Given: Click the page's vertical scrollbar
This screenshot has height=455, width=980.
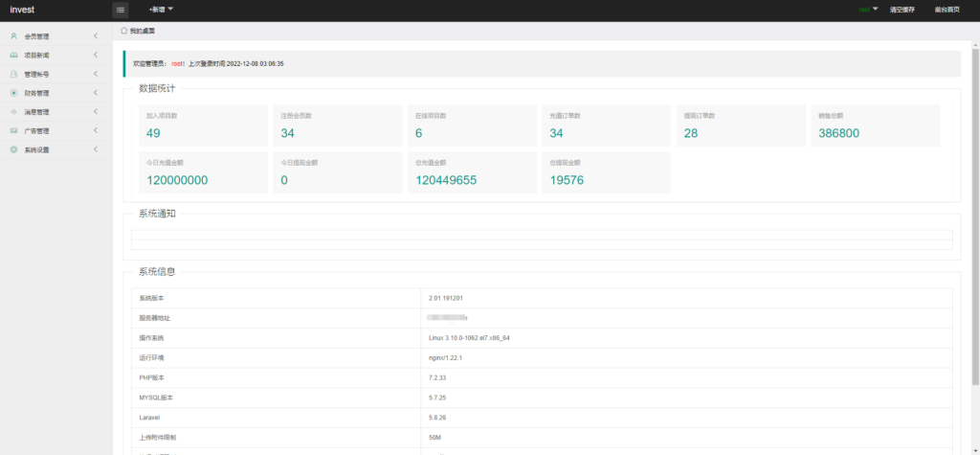Looking at the screenshot, I should point(975,192).
